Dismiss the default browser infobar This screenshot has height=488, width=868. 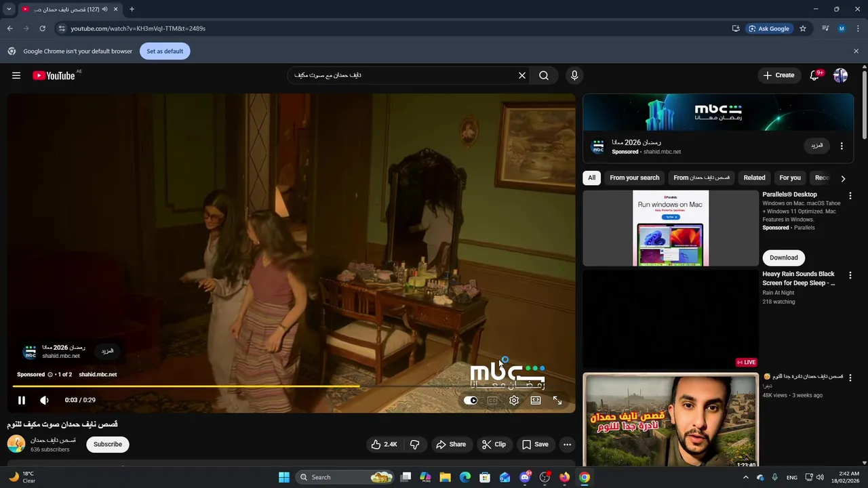pyautogui.click(x=856, y=51)
